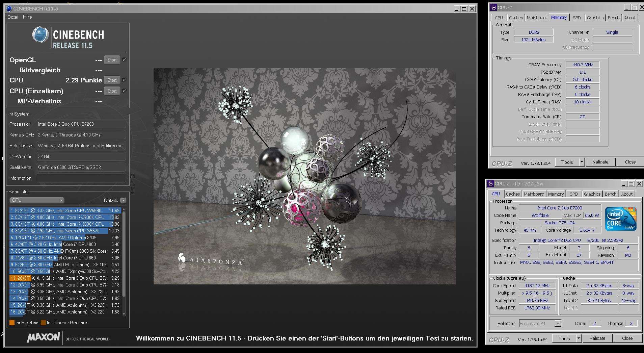Switch to CPU tab in upper CPU-Z window
This screenshot has height=353, width=644.
tap(499, 18)
